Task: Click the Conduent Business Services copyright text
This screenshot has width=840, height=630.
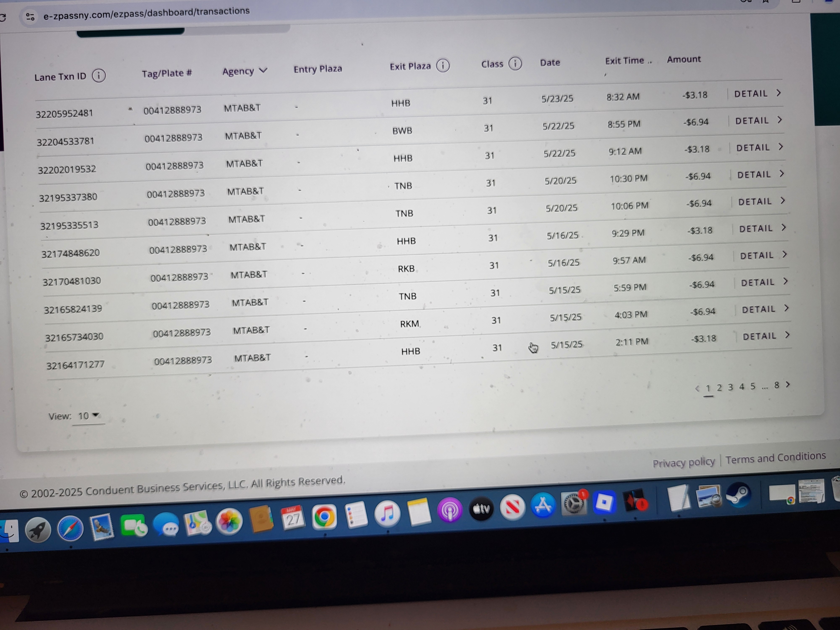Action: click(x=182, y=486)
